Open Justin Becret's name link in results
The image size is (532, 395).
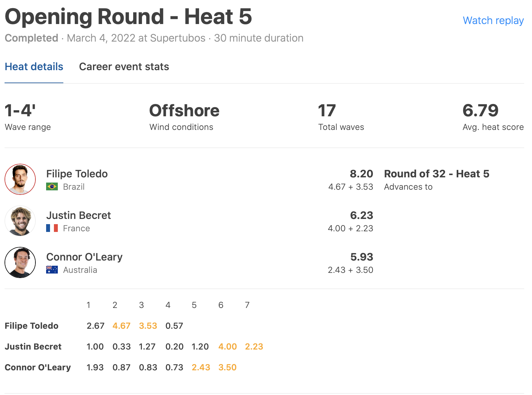79,215
